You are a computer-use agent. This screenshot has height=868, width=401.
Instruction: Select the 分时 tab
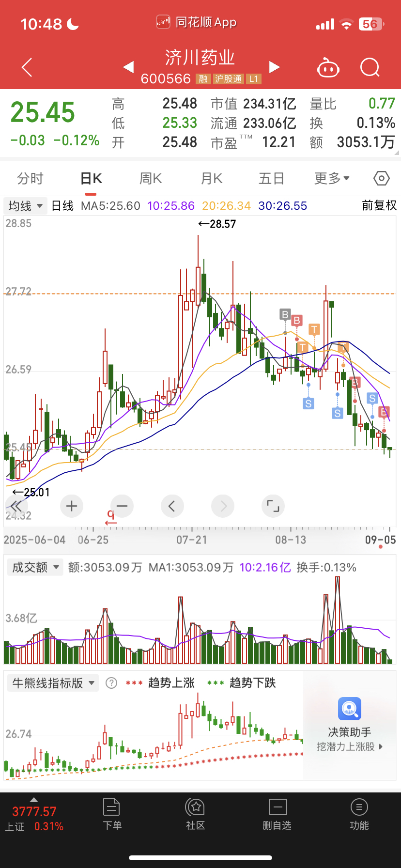[30, 179]
